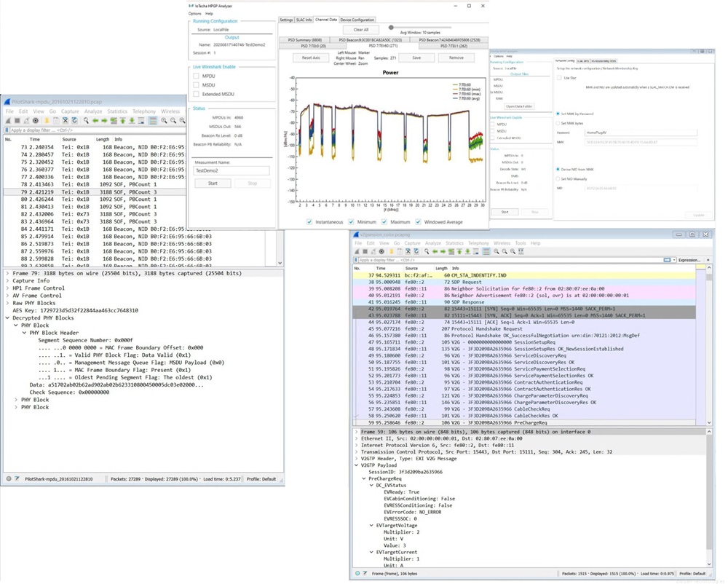This screenshot has width=728, height=584.
Task: Select PSD Summary (8808) tab
Action: tap(304, 40)
